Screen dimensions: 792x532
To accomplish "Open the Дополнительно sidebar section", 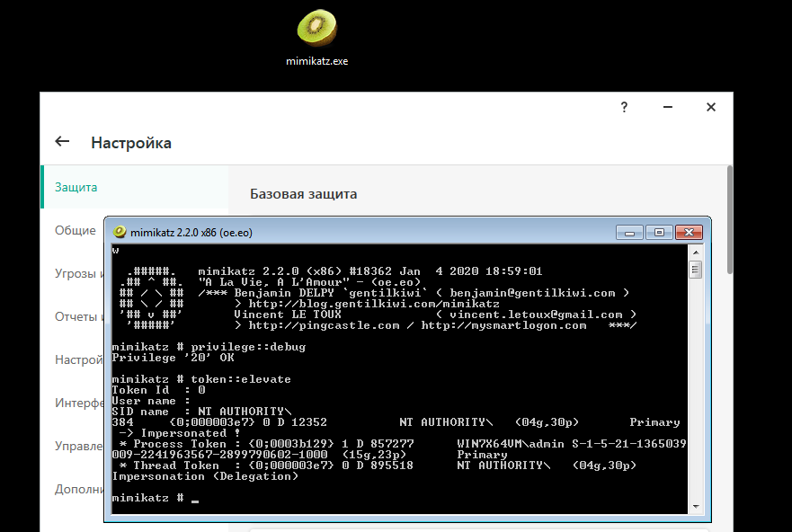I will tap(79, 489).
